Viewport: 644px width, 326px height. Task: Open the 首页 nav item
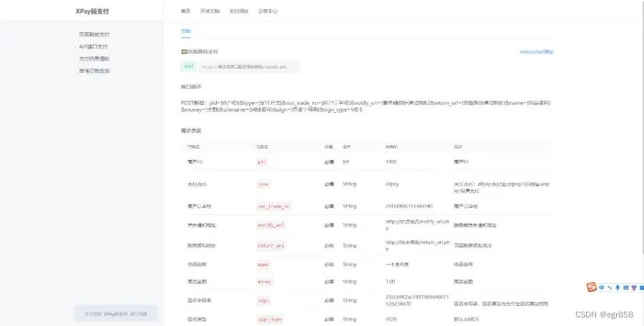pos(185,11)
